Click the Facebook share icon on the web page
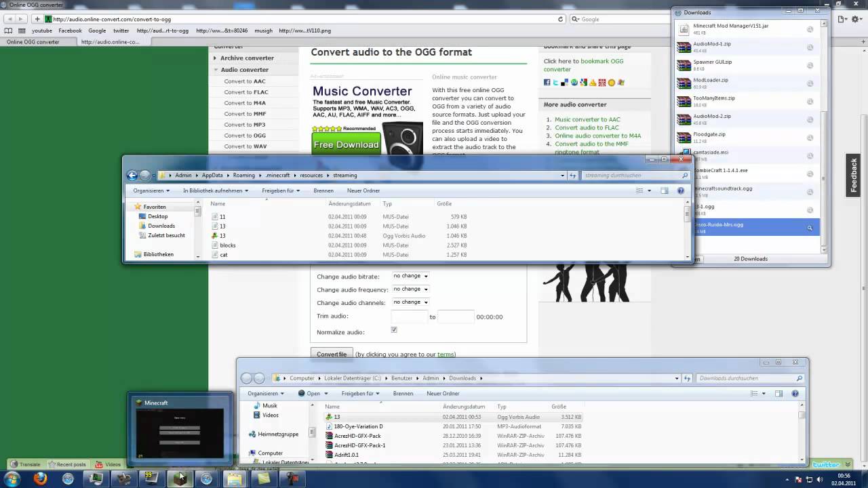The image size is (868, 488). (x=547, y=83)
